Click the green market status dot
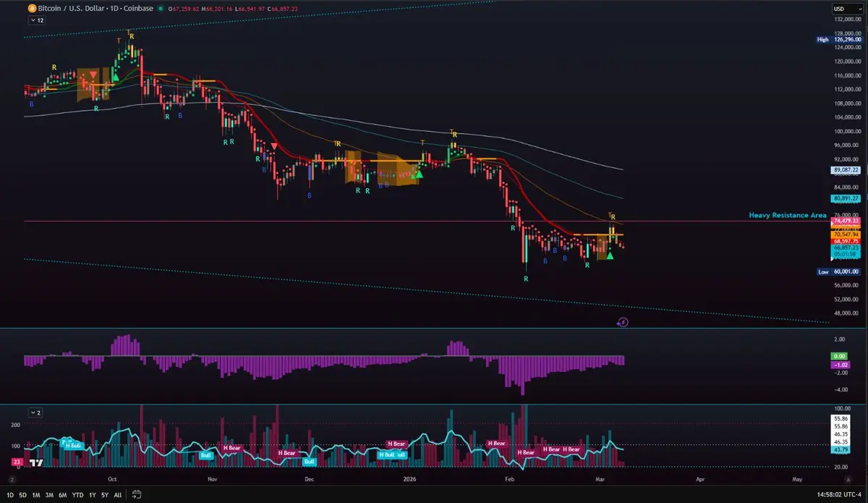The height and width of the screenshot is (503, 868). tap(160, 9)
